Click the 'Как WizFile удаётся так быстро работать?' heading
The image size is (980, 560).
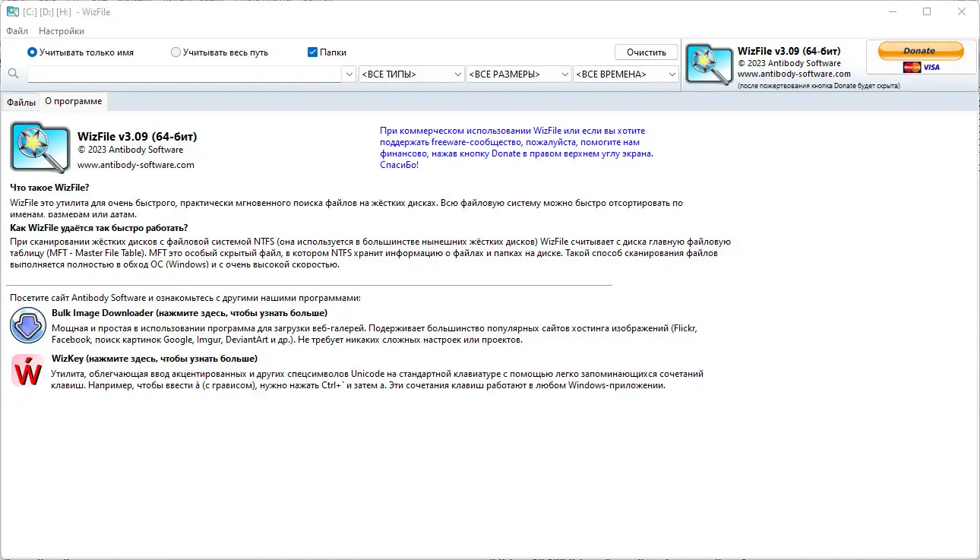99,228
